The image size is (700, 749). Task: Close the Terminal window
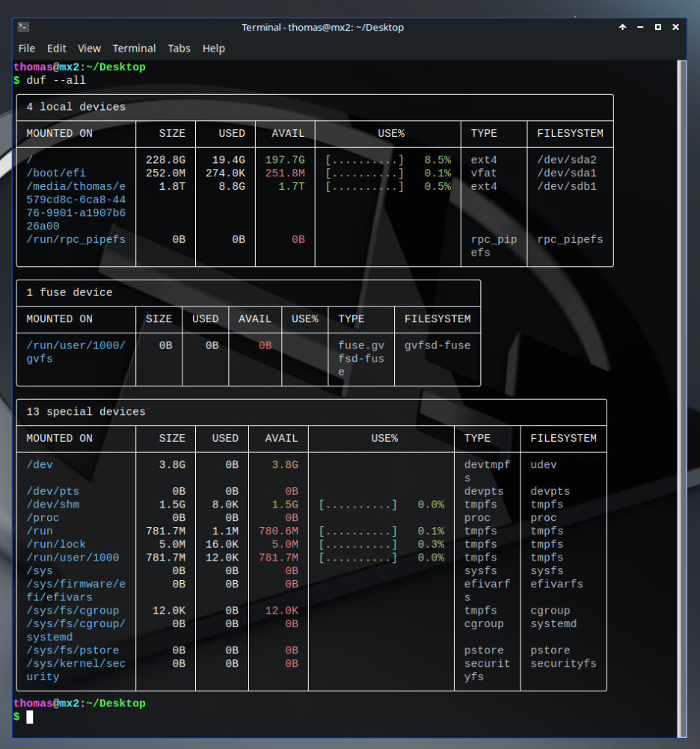click(x=676, y=27)
